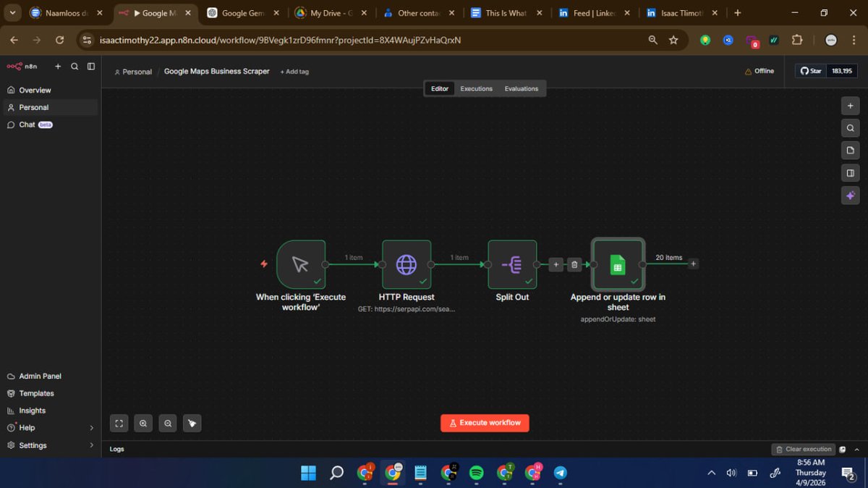Click the Logs panel header
This screenshot has width=868, height=488.
(117, 449)
